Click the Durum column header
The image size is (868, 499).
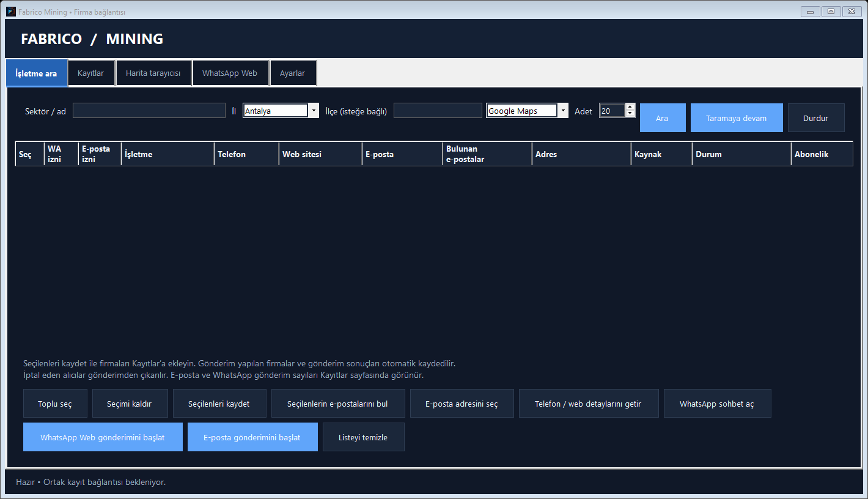click(x=741, y=154)
